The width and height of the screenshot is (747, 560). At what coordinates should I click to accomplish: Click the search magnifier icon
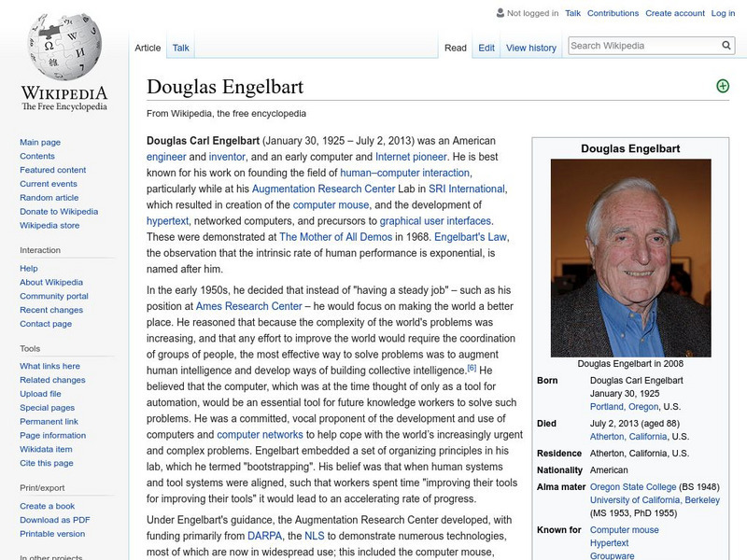point(726,45)
